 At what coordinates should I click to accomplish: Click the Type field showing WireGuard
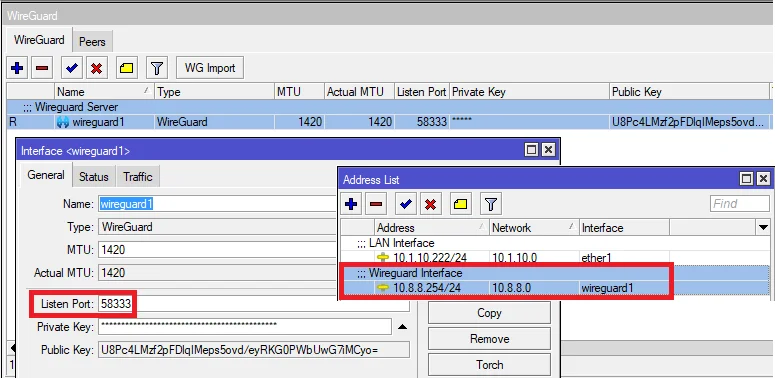[x=217, y=227]
